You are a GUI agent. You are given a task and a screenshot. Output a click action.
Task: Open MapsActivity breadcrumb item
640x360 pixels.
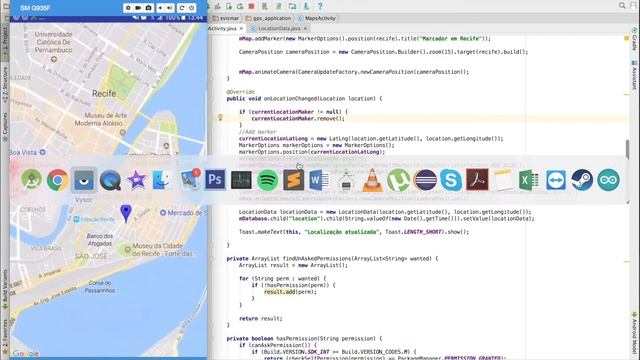click(x=317, y=18)
